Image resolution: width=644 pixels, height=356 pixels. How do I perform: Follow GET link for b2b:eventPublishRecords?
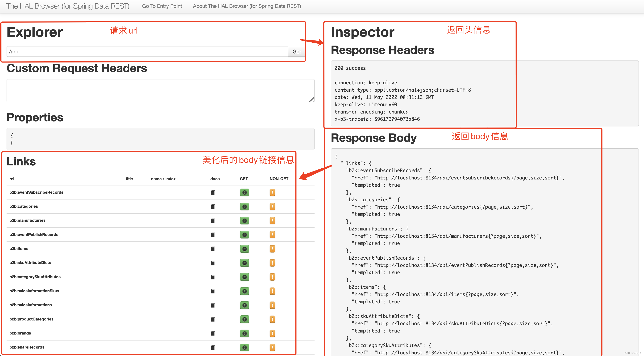244,235
